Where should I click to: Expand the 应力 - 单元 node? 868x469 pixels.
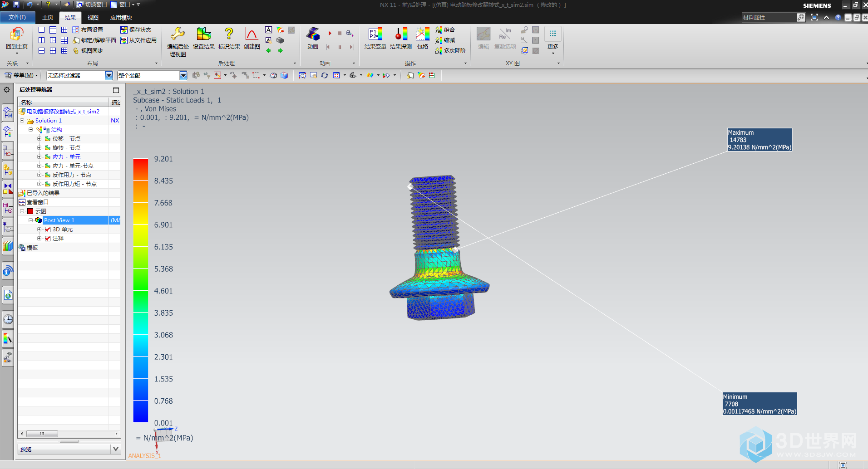pyautogui.click(x=39, y=157)
